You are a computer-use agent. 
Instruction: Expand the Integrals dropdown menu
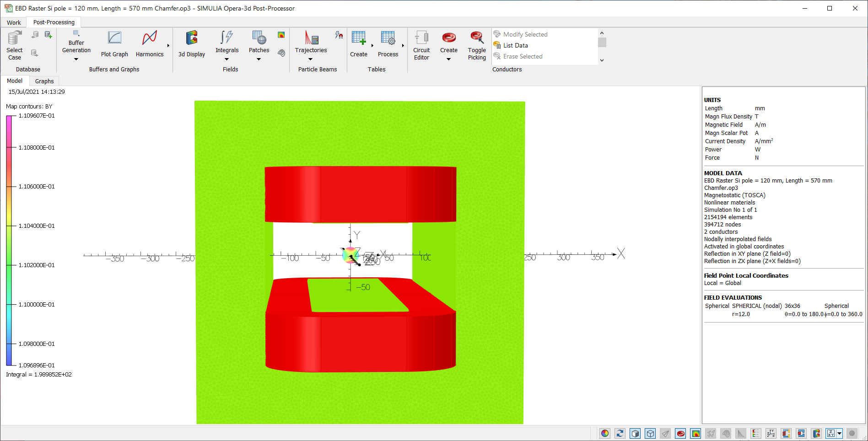pyautogui.click(x=227, y=59)
